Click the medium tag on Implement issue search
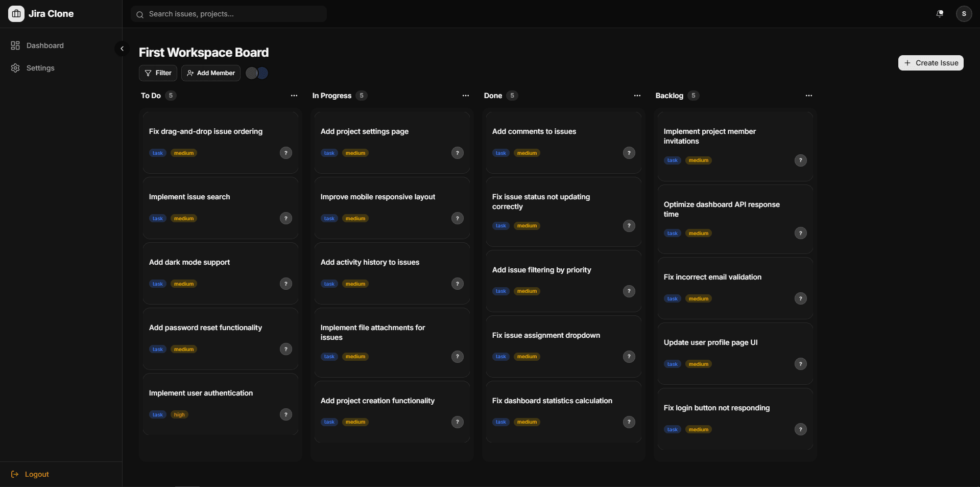Viewport: 980px width, 487px height. point(184,218)
